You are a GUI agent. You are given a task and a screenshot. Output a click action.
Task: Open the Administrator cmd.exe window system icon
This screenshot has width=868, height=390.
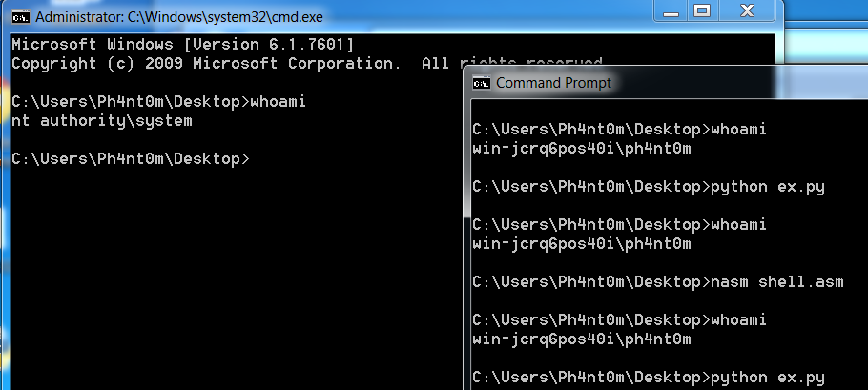[x=22, y=17]
